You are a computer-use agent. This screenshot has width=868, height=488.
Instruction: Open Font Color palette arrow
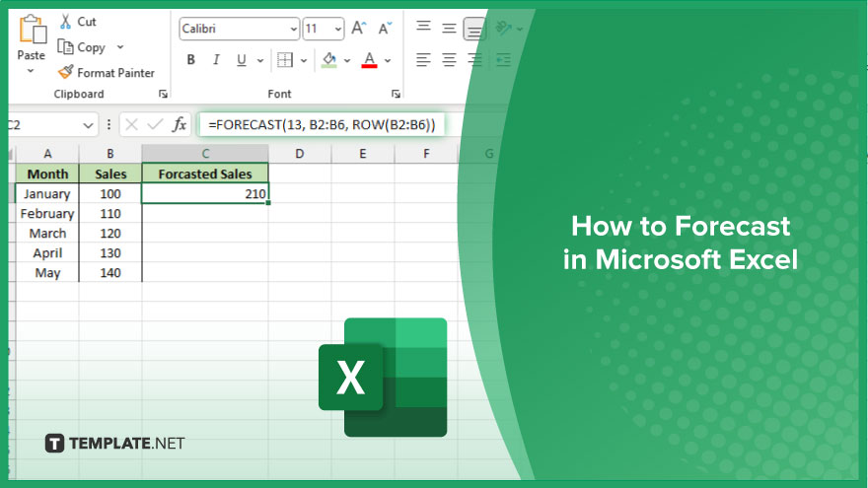(x=388, y=60)
